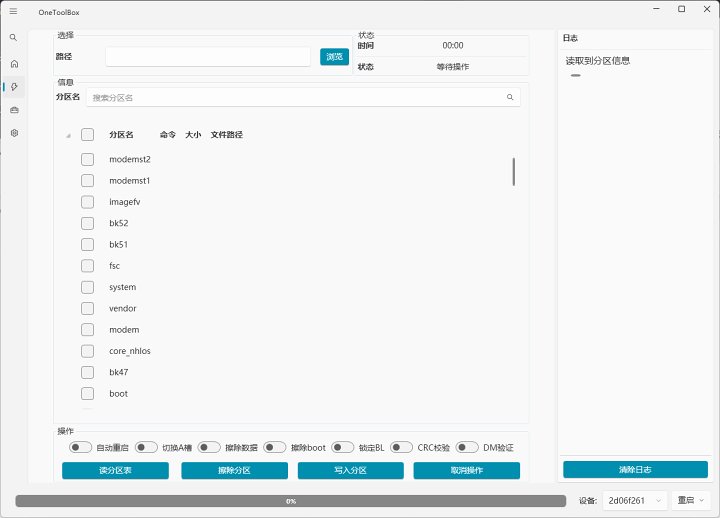The width and height of the screenshot is (720, 518).
Task: Click the 路径 path input field
Action: tap(207, 57)
